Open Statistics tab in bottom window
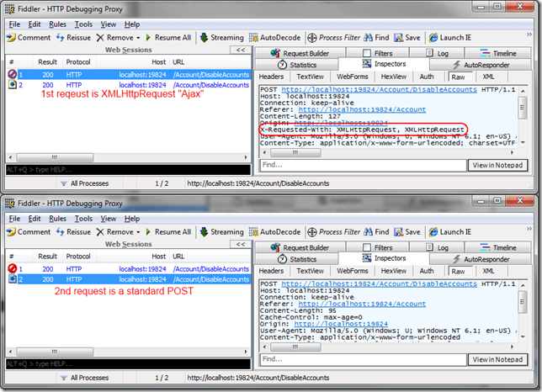 click(x=297, y=259)
